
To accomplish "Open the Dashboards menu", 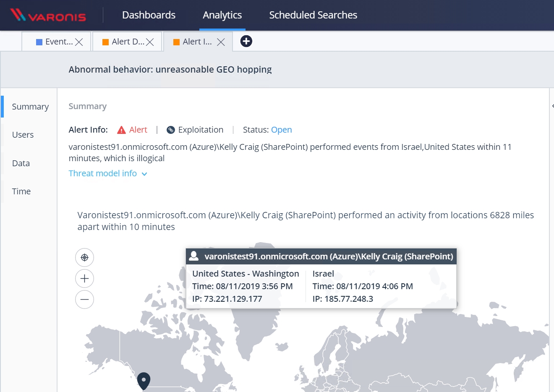I will [149, 15].
